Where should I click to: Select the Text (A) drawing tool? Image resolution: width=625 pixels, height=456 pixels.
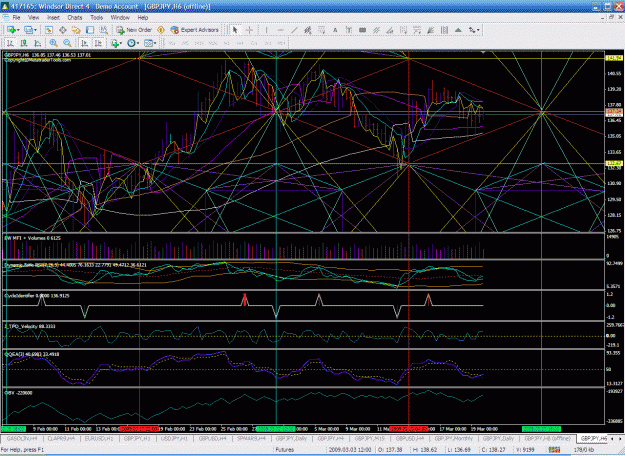click(335, 30)
